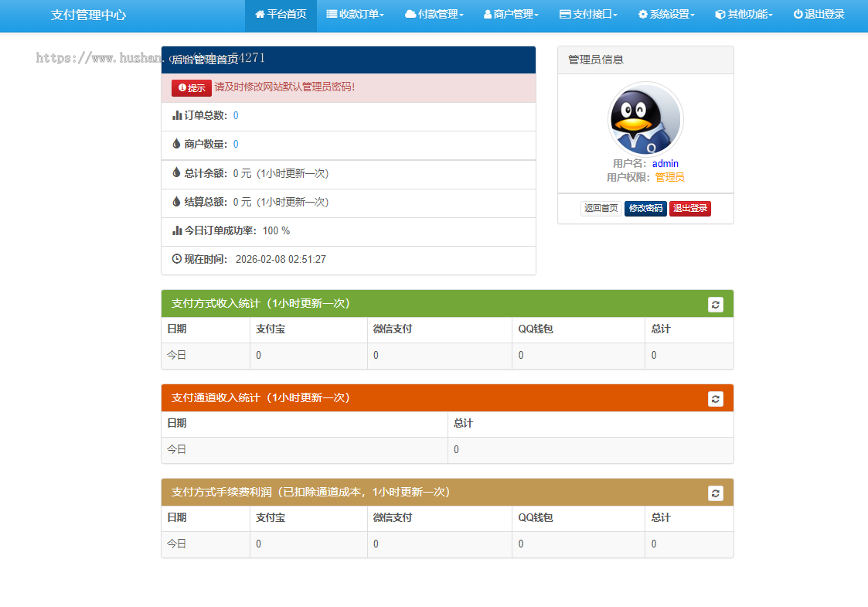Click the bar chart icon beside 订单总数
This screenshot has width=868, height=607.
(177, 115)
